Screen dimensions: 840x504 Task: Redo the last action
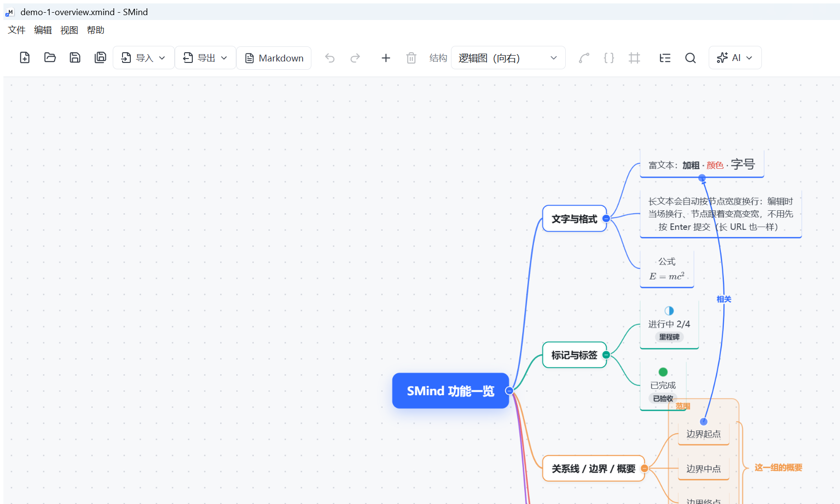[355, 58]
